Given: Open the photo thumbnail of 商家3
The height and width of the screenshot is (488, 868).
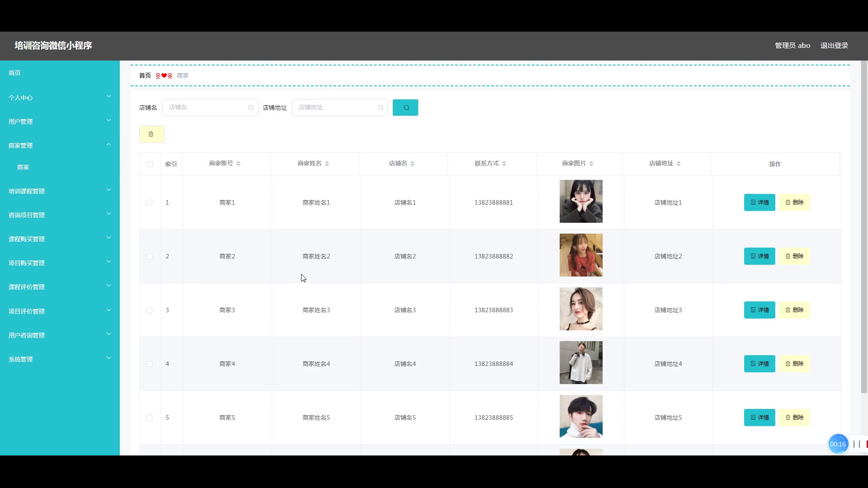Looking at the screenshot, I should pos(581,309).
